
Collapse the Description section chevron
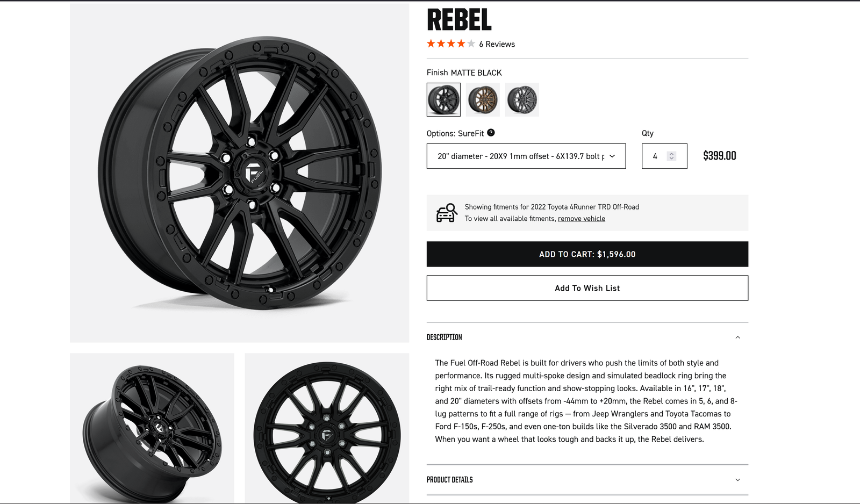coord(737,337)
